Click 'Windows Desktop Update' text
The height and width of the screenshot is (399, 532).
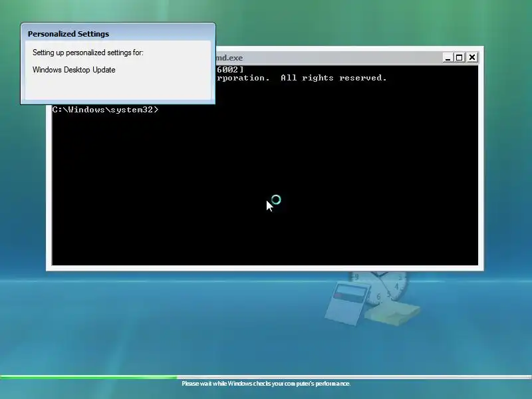click(74, 70)
